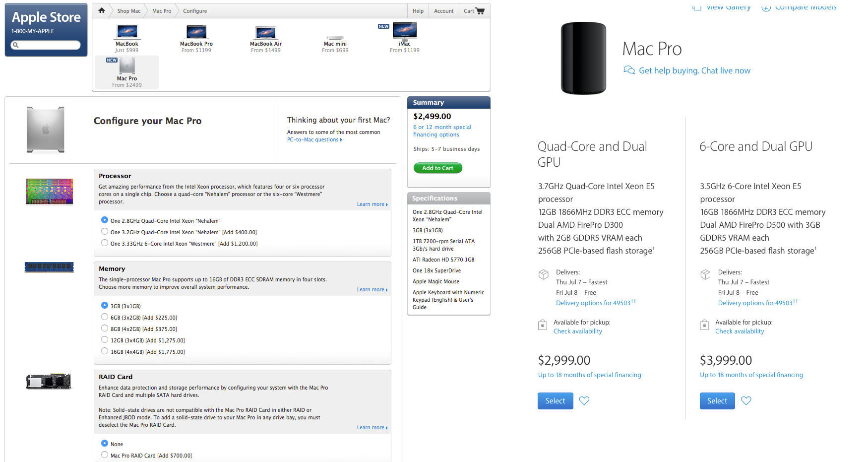This screenshot has height=462, width=868.
Task: Click the green Add to Cart button
Action: (438, 168)
